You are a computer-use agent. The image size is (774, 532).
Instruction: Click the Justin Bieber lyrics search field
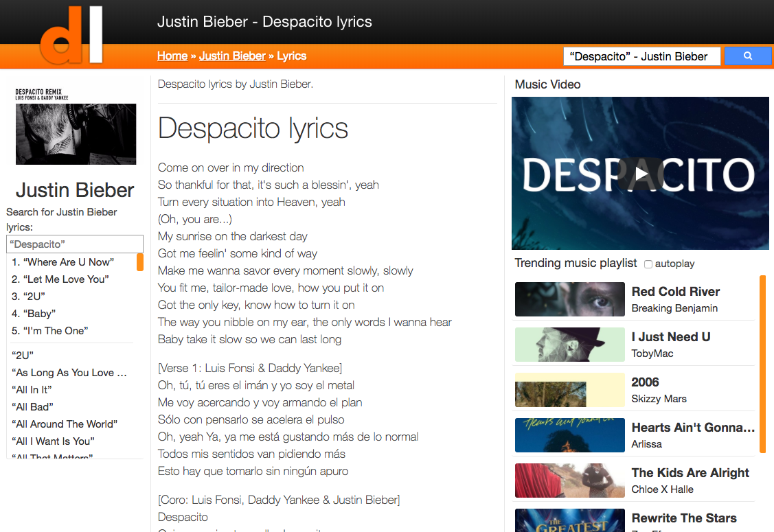[74, 244]
